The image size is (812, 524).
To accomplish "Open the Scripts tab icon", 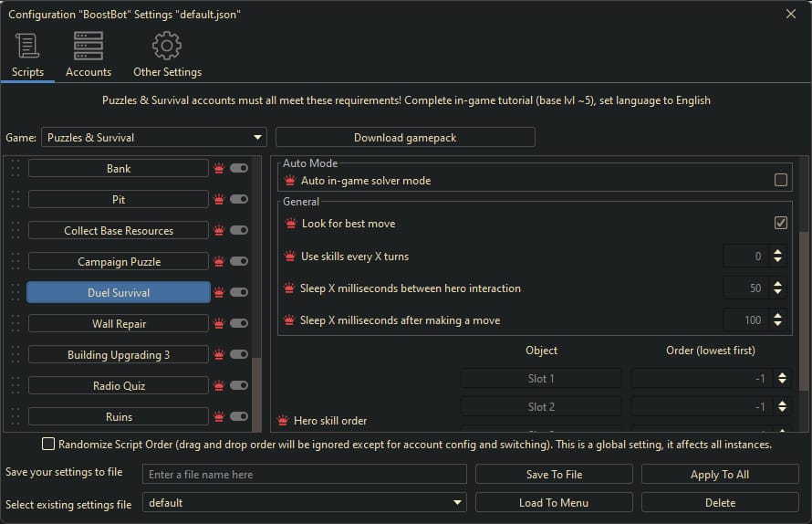I will 27,46.
